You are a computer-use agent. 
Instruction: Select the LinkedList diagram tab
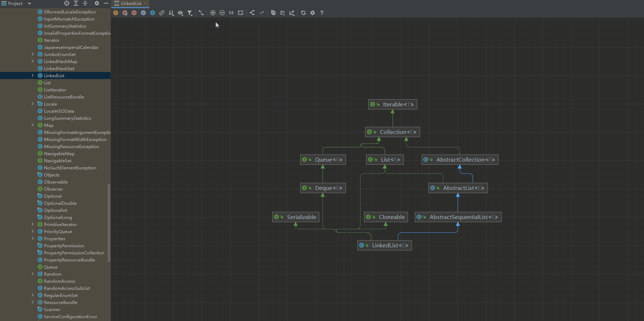point(130,4)
